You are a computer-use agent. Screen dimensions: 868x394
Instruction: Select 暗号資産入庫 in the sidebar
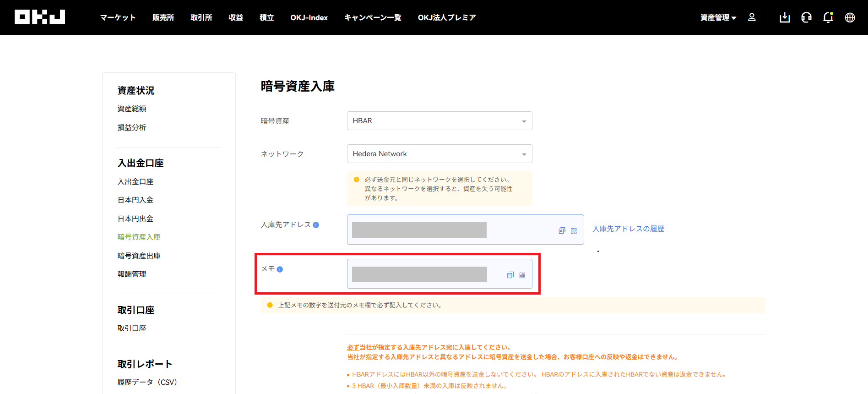click(x=139, y=237)
